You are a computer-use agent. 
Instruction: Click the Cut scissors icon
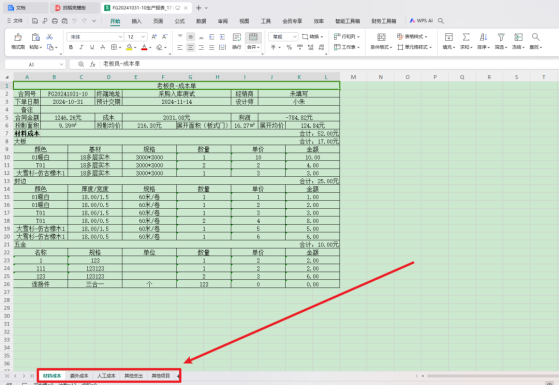49,37
